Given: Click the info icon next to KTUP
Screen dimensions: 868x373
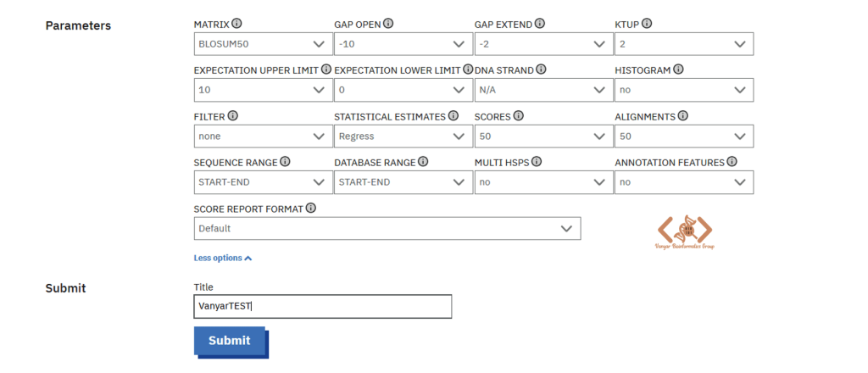Looking at the screenshot, I should click(647, 24).
